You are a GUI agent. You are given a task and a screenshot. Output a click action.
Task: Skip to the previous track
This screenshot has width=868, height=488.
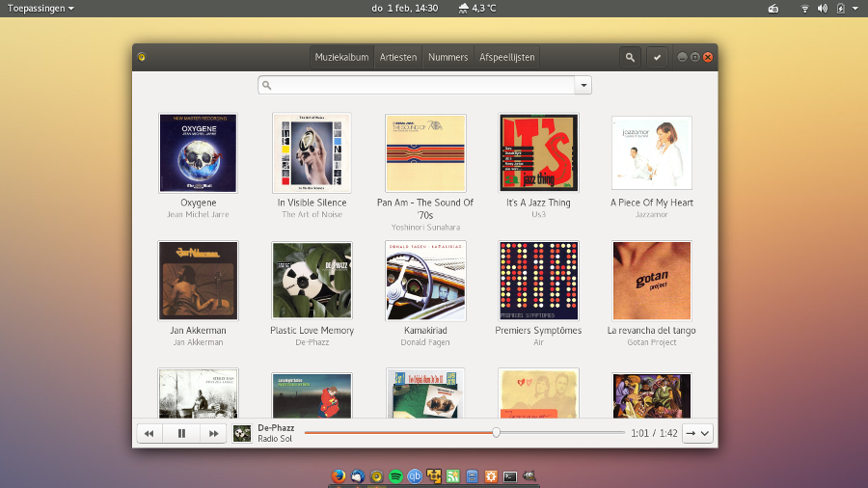tap(149, 433)
